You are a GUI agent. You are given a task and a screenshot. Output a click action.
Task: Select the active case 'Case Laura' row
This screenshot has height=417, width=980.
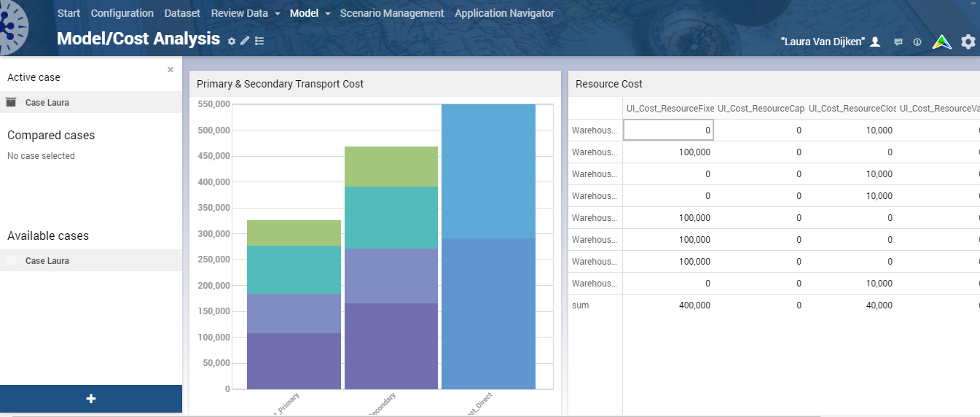[x=91, y=102]
